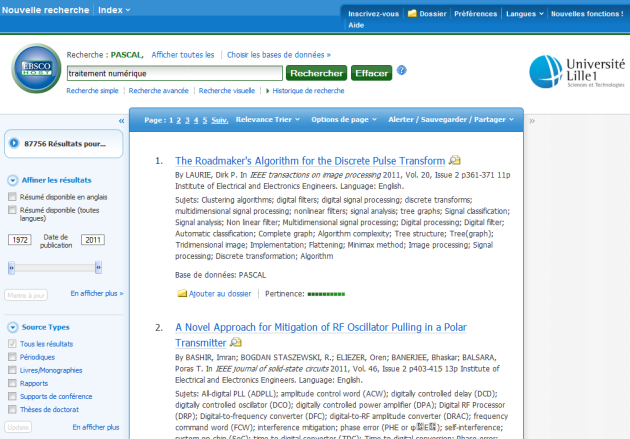Open Aide in the top menu
The width and height of the screenshot is (630, 439).
click(x=356, y=25)
